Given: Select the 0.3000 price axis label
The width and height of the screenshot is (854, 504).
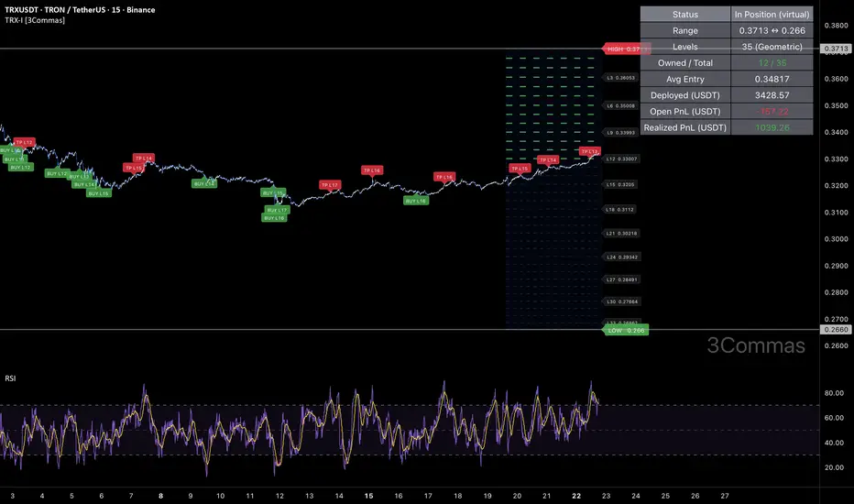Looking at the screenshot, I should point(836,238).
